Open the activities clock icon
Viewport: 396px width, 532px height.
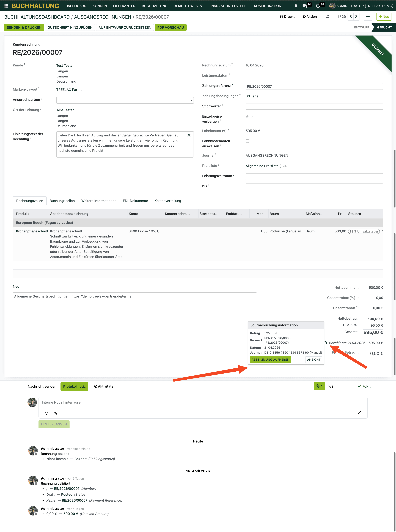318,6
